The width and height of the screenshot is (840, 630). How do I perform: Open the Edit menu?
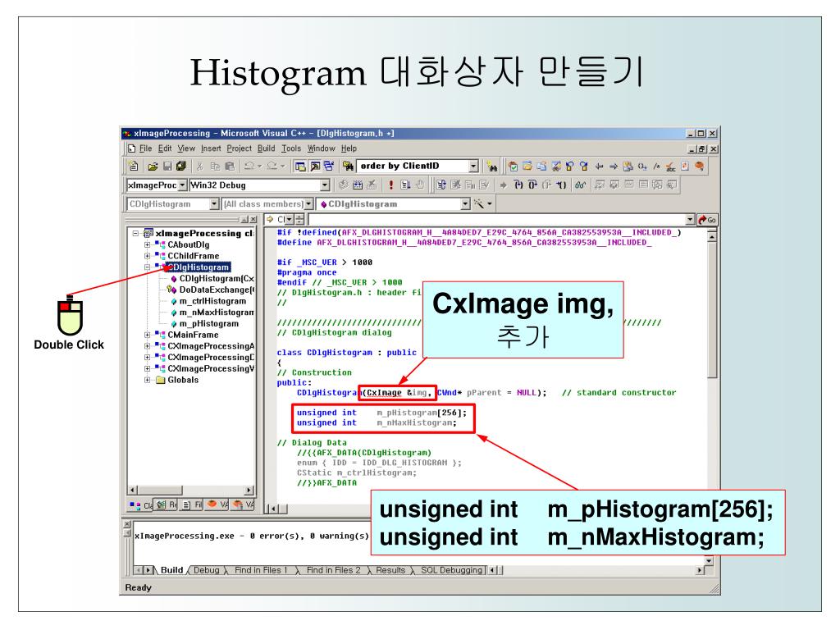[165, 148]
